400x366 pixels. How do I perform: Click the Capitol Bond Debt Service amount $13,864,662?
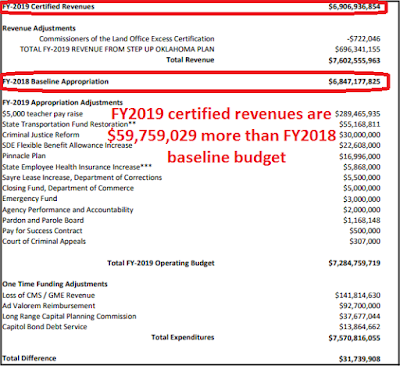[x=360, y=327]
